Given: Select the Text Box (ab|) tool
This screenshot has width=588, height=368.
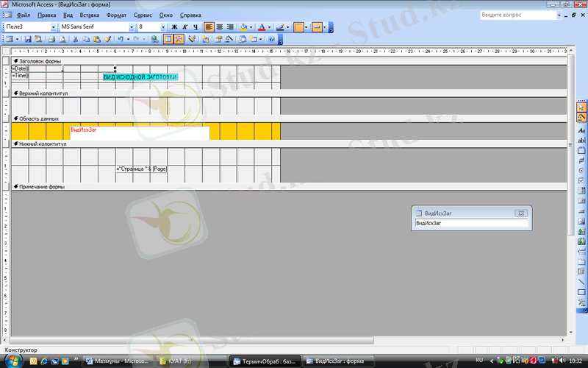Looking at the screenshot, I should 581,141.
